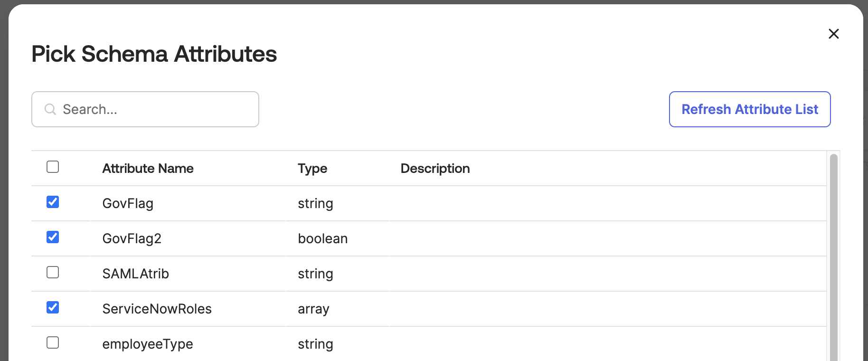Click the Attribute Name column header
Image resolution: width=868 pixels, height=361 pixels.
tap(148, 168)
